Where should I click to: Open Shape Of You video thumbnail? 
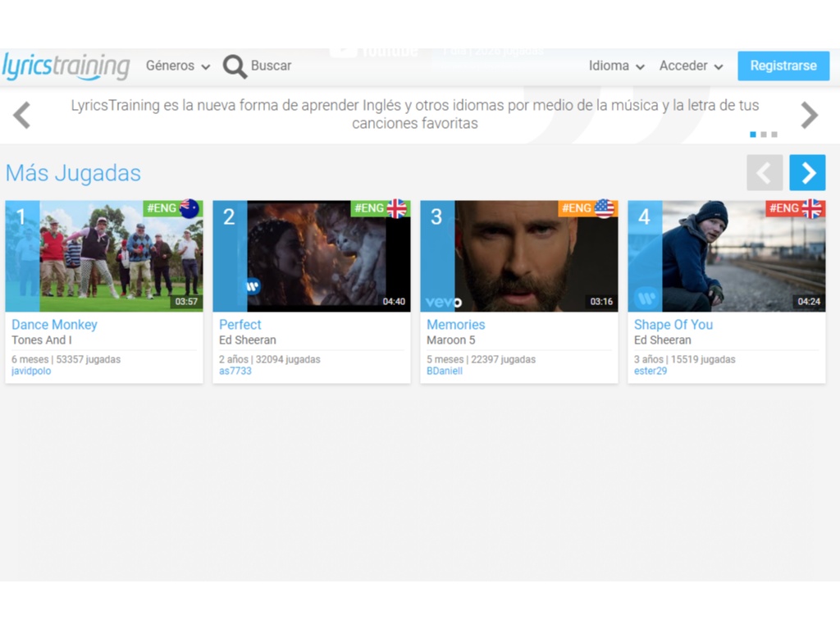[x=727, y=256]
